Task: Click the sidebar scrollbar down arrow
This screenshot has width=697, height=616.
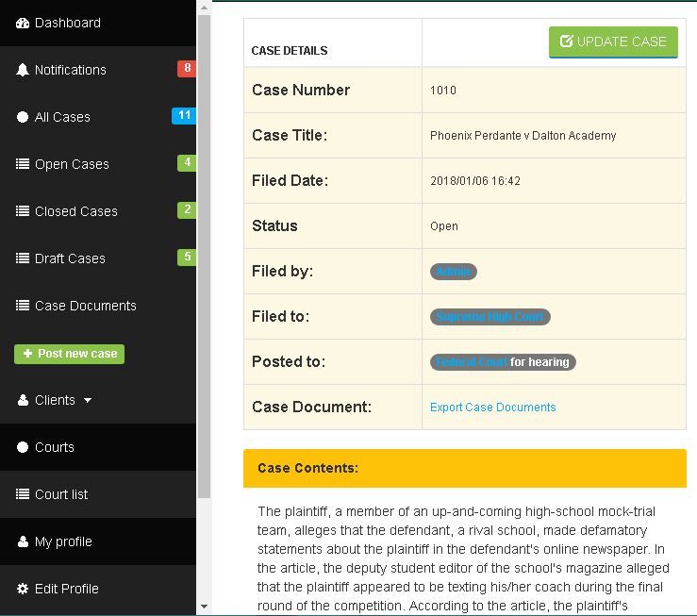Action: tap(204, 607)
